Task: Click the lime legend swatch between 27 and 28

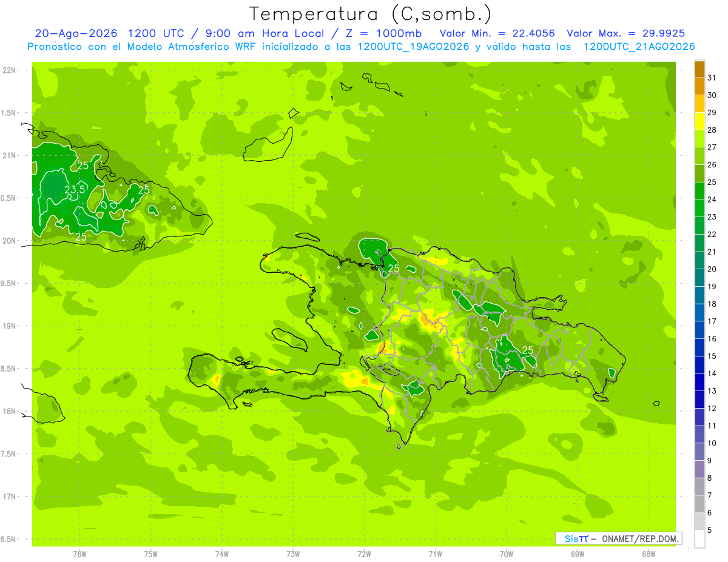Action: [x=699, y=139]
